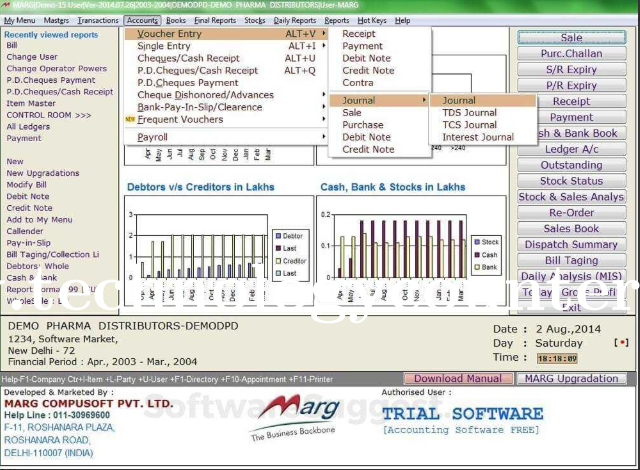The image size is (640, 470).
Task: Open the Help menu
Action: point(402,20)
